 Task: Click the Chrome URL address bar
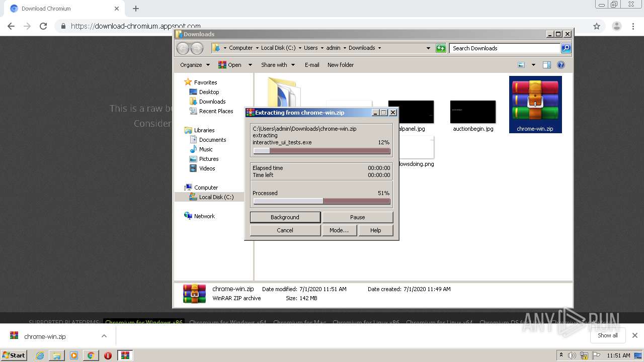coord(322,26)
